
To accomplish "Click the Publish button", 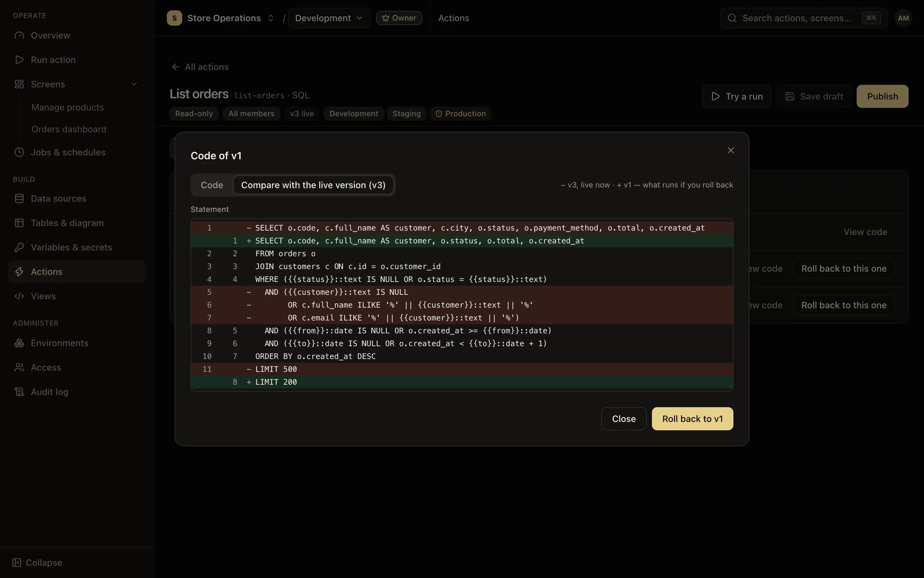I will [x=882, y=96].
